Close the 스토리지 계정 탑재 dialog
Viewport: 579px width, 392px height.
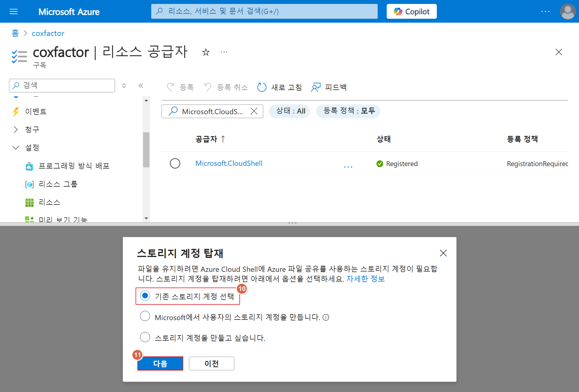tap(443, 253)
